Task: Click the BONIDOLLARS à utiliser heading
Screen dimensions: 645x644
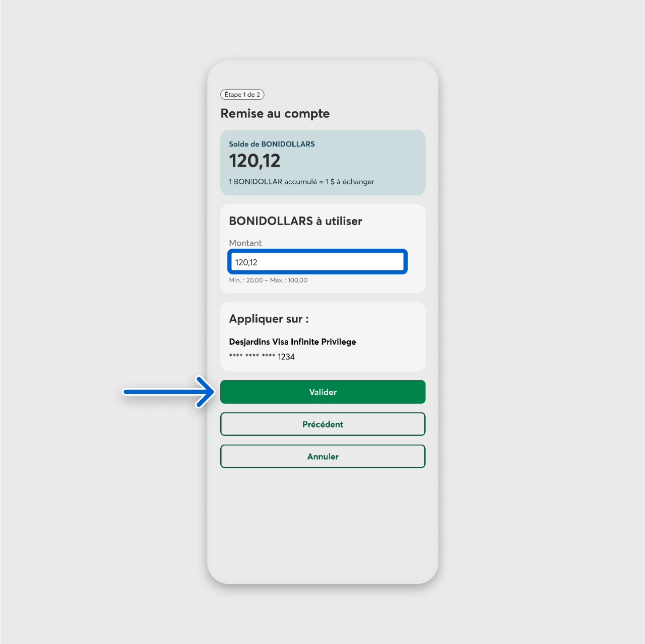Action: point(295,221)
